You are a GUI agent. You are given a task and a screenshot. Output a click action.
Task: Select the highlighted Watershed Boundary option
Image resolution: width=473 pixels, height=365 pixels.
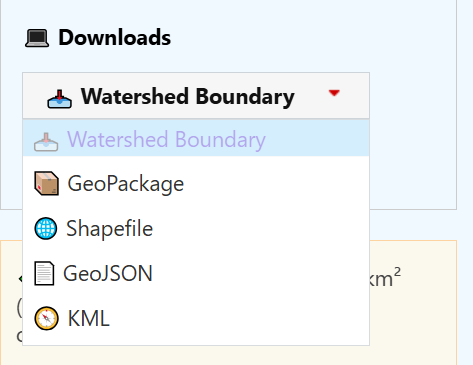click(x=196, y=138)
